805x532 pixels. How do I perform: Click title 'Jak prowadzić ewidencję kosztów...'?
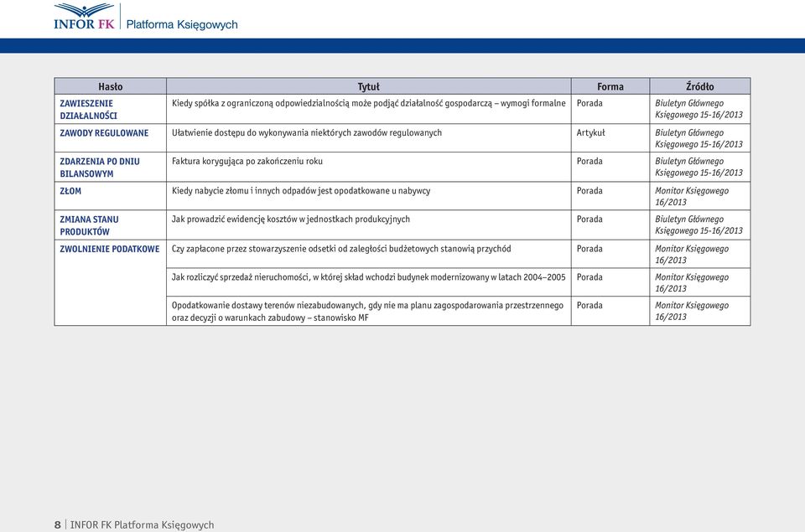(x=291, y=219)
